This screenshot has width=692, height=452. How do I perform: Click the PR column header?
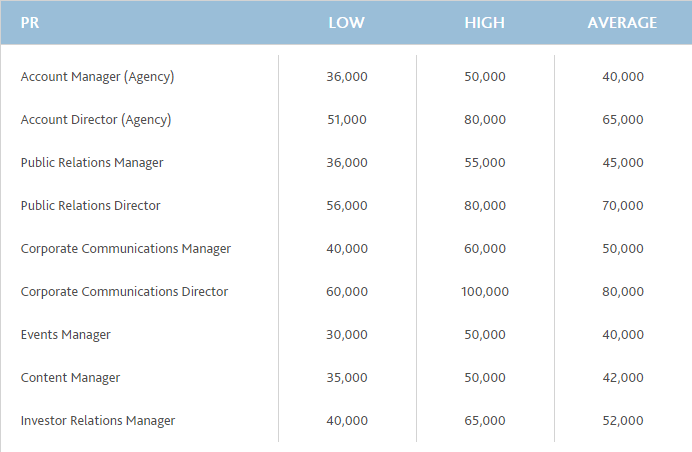[30, 23]
